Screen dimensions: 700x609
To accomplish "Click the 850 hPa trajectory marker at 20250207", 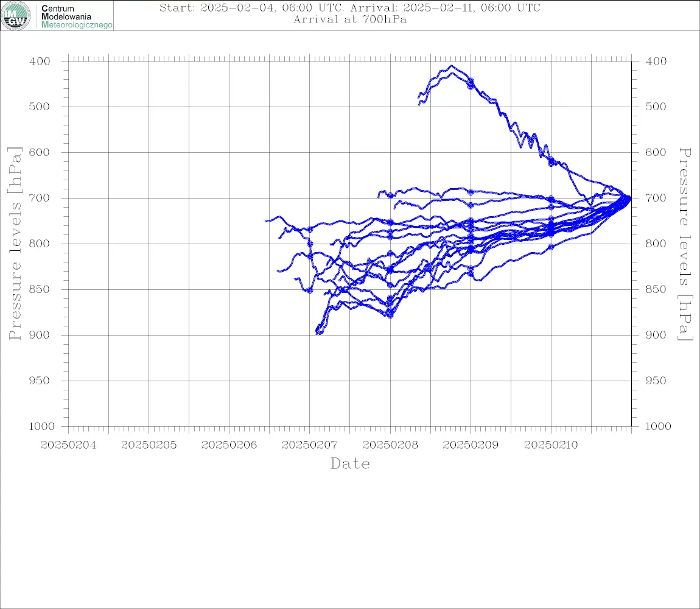I will [310, 290].
